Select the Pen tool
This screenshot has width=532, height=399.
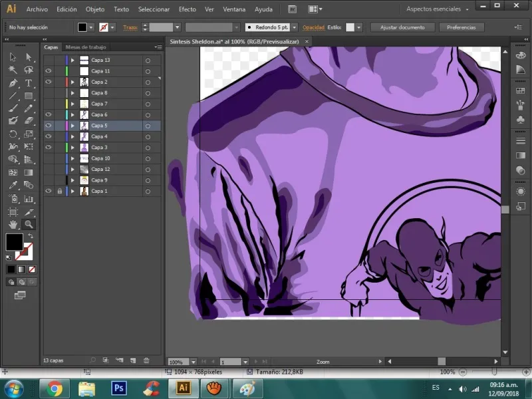click(x=13, y=83)
